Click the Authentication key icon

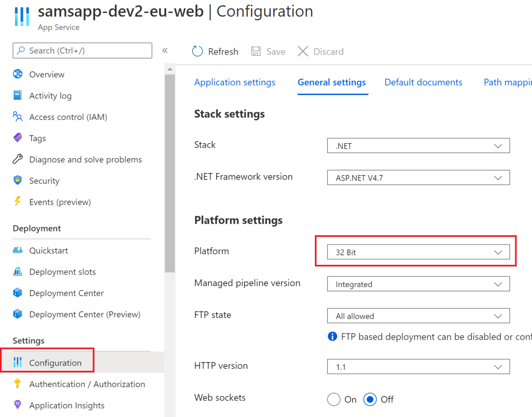click(x=18, y=384)
